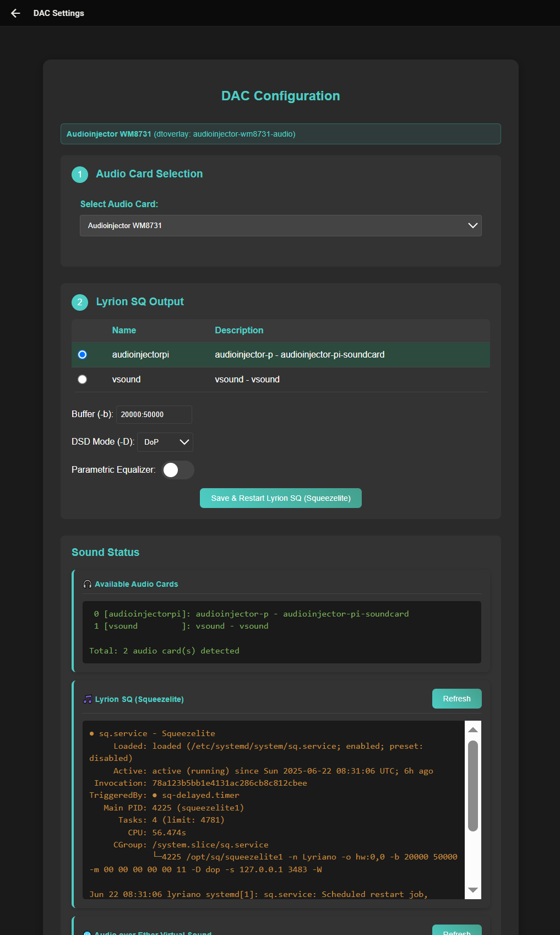560x935 pixels.
Task: Click the 'Sound Status' heading
Action: (105, 553)
